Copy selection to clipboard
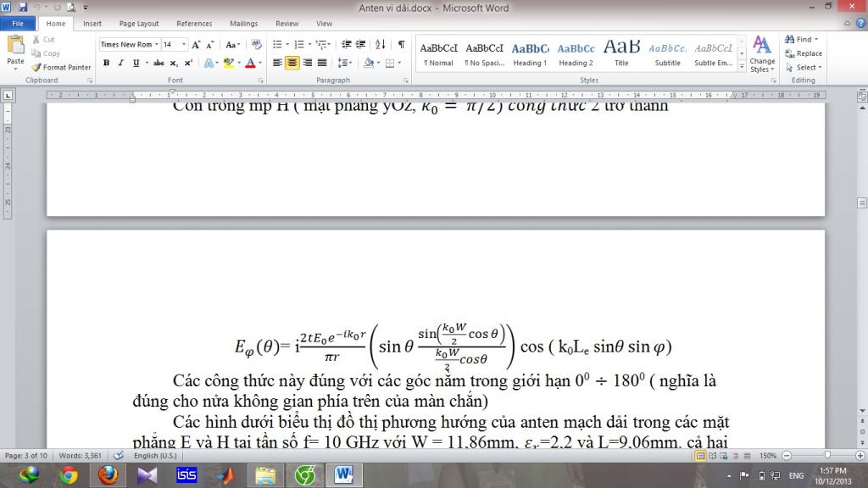 pyautogui.click(x=46, y=53)
